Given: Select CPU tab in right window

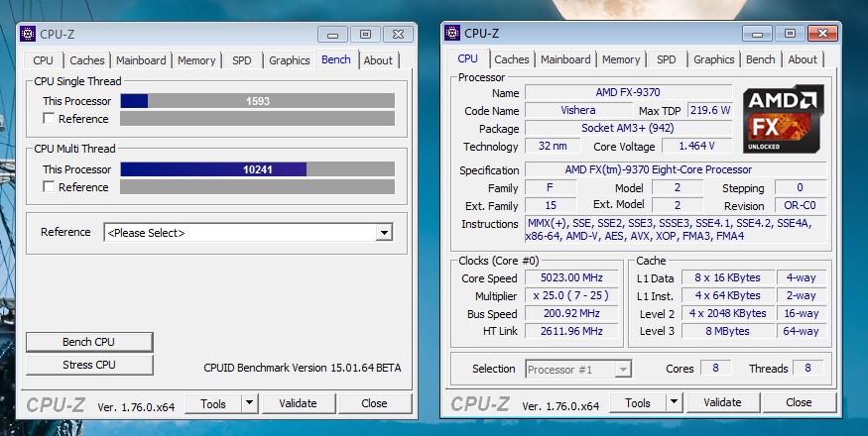Looking at the screenshot, I should (x=467, y=58).
